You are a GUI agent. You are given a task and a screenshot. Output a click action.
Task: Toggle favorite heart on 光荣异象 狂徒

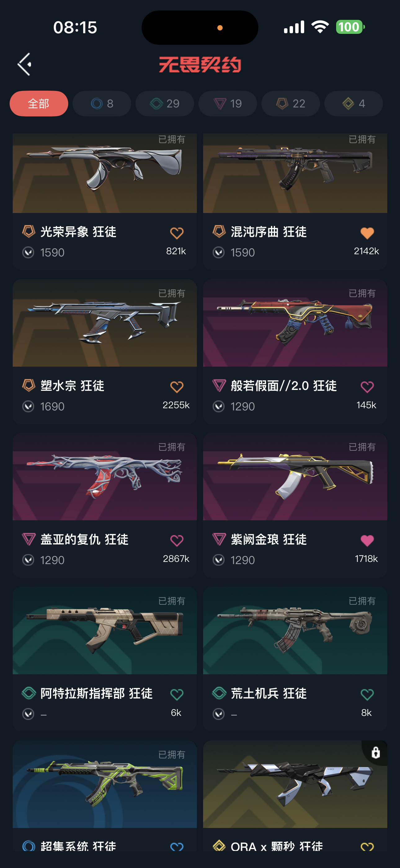point(177,233)
